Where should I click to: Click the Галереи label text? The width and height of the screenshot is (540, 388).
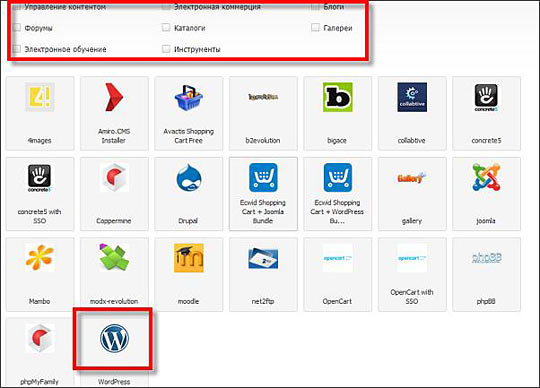coord(338,28)
